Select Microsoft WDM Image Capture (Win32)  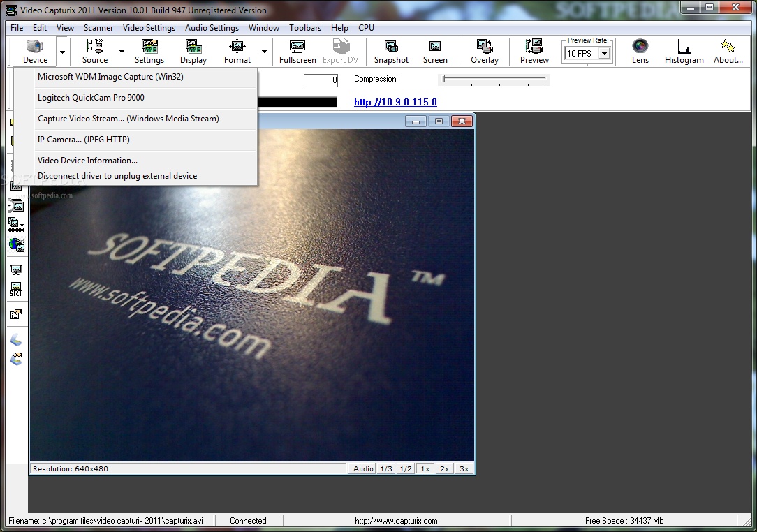(x=135, y=77)
